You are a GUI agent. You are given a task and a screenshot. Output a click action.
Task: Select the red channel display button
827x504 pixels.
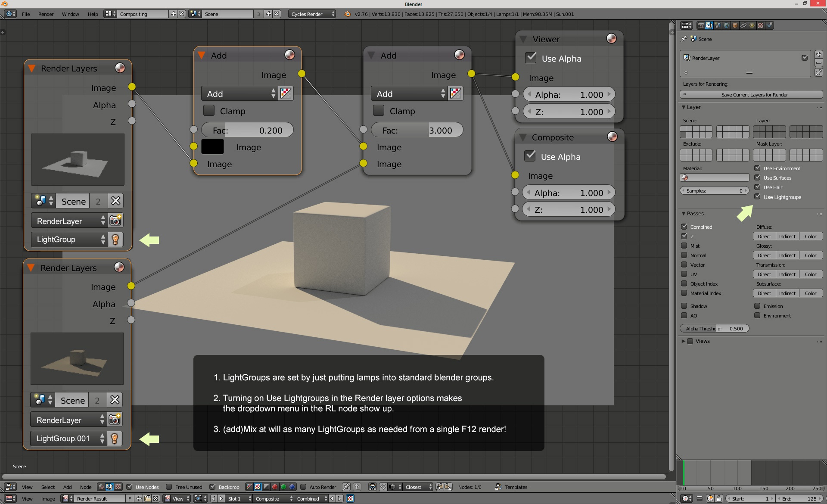(275, 487)
